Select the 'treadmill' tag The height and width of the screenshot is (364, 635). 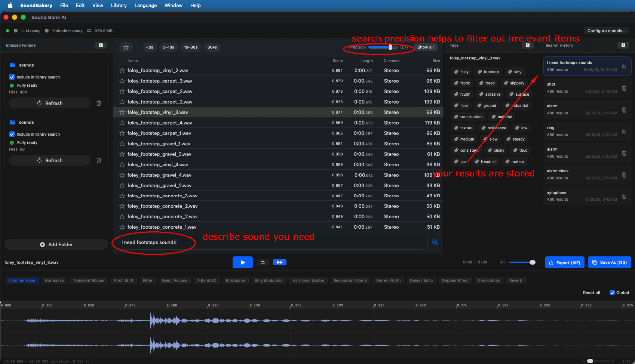click(x=485, y=161)
